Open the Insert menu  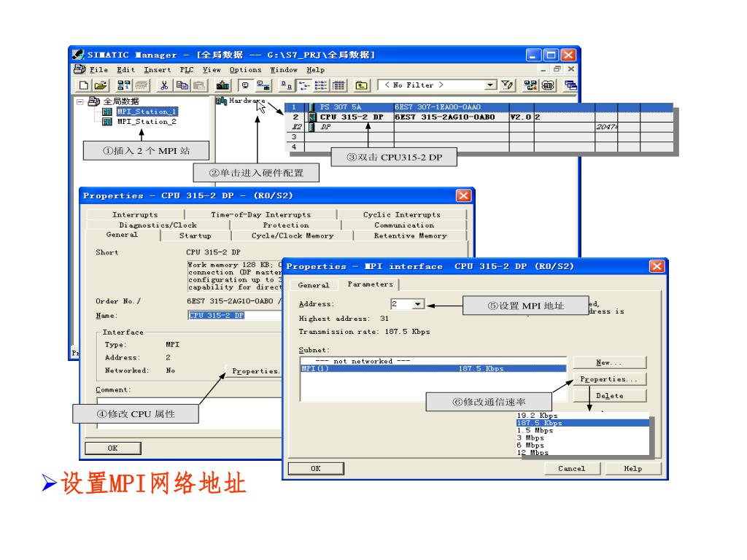click(x=158, y=69)
